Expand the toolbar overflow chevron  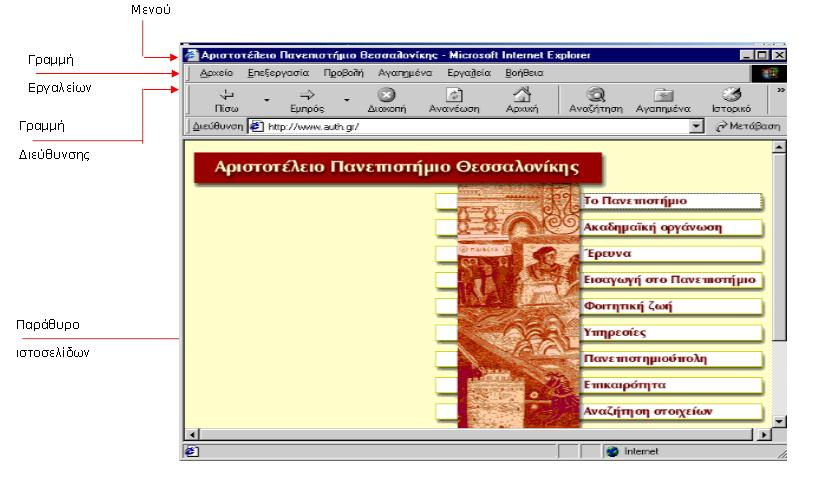pyautogui.click(x=781, y=91)
